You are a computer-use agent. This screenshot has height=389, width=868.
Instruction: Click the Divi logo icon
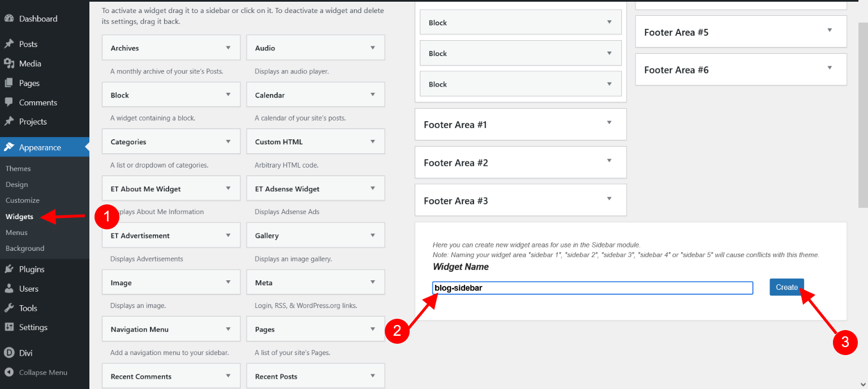(x=9, y=353)
